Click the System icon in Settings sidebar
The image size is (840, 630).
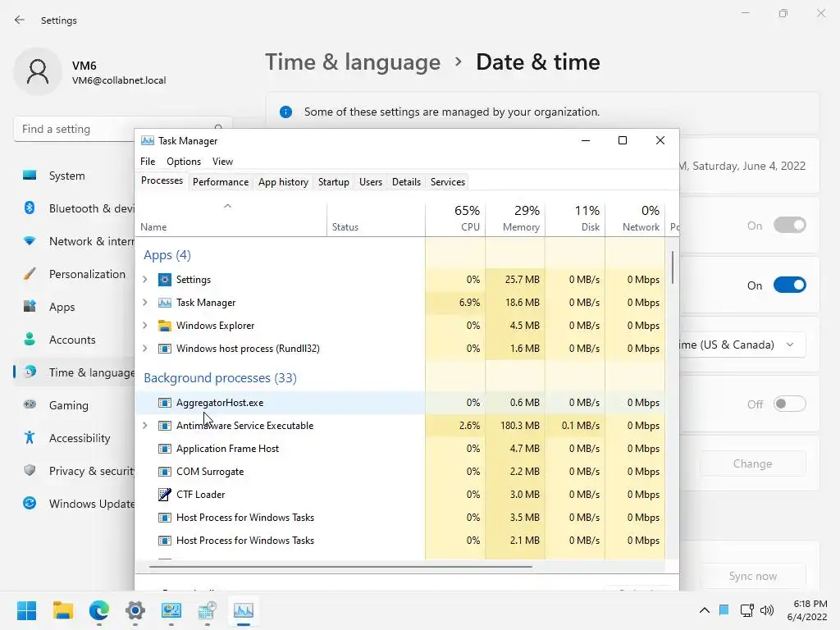pos(30,176)
